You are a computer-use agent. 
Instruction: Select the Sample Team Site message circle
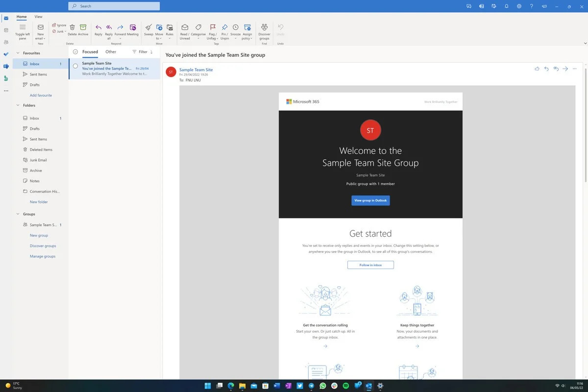[75, 66]
